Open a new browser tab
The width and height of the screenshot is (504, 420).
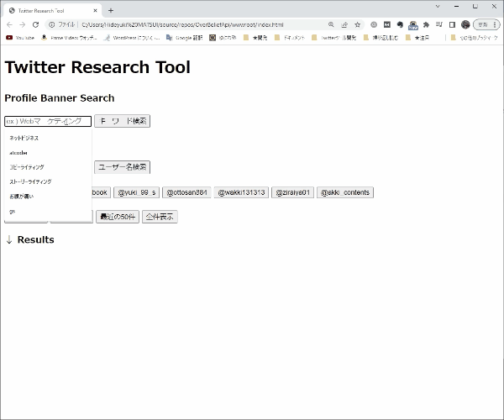[110, 10]
